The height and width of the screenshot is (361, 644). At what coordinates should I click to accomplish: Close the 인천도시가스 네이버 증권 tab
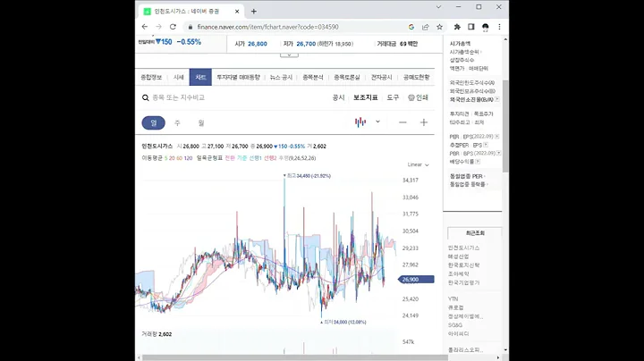tap(237, 12)
